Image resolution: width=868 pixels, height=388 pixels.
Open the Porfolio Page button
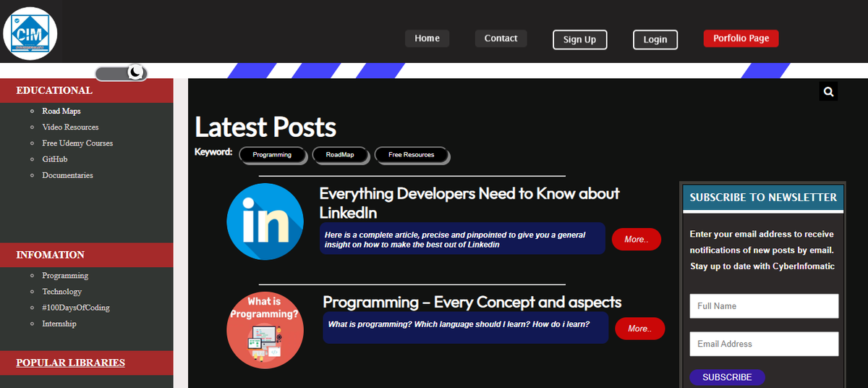[x=741, y=38]
